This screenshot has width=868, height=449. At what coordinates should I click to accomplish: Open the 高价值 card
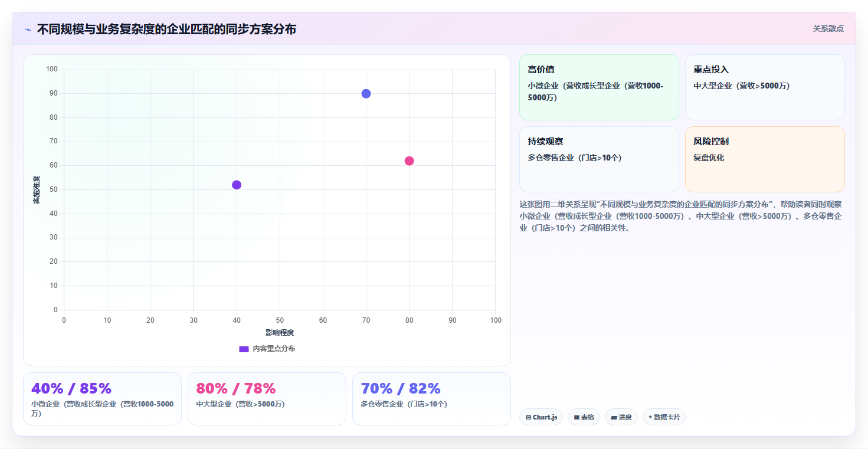(x=599, y=87)
